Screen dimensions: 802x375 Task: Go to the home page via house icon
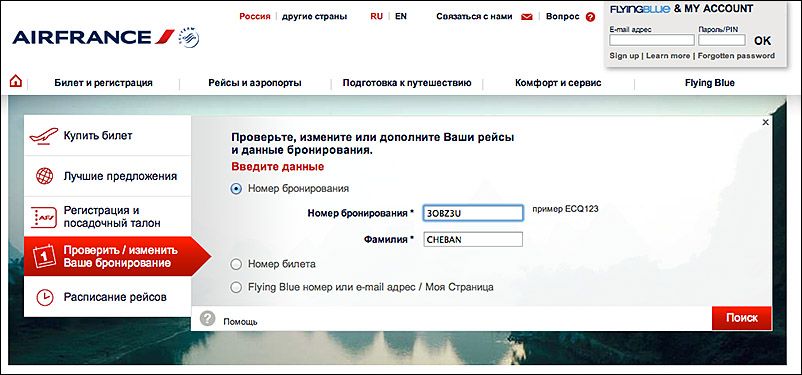[x=16, y=81]
